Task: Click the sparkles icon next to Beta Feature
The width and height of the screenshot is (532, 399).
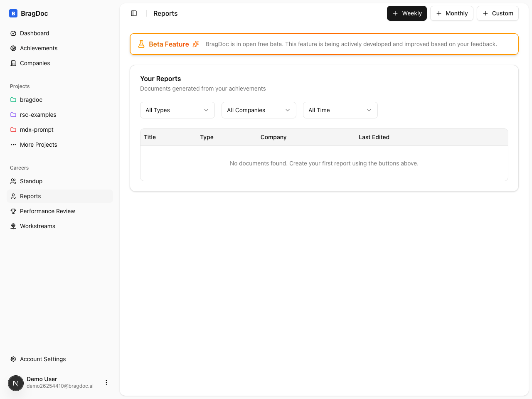Action: coord(196,44)
